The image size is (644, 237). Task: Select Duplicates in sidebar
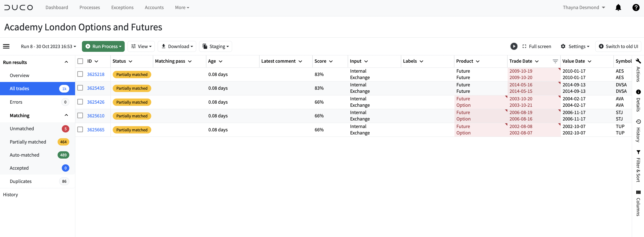(37, 181)
